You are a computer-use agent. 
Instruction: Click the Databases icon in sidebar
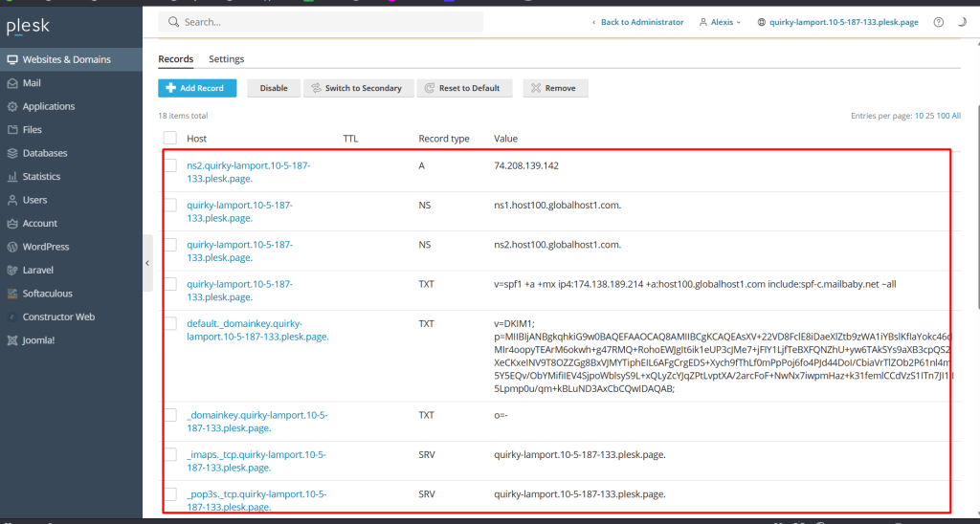pyautogui.click(x=11, y=153)
